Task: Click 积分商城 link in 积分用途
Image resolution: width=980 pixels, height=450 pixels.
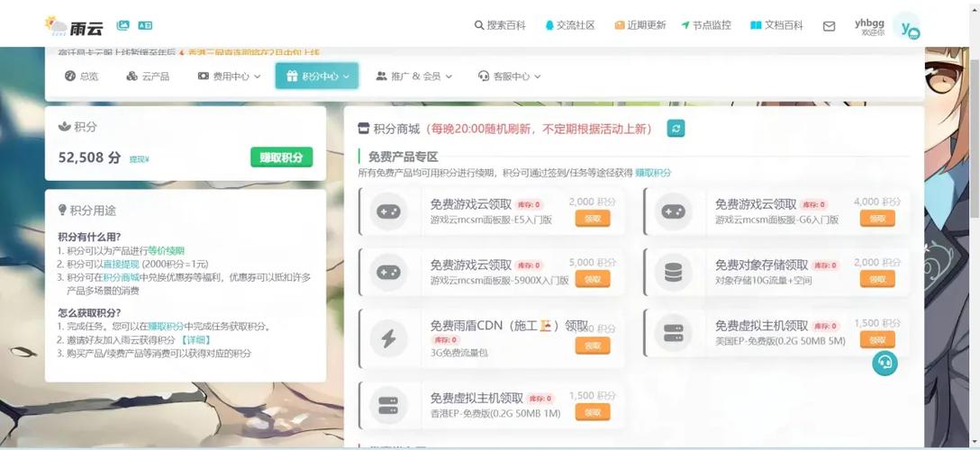Action: pyautogui.click(x=121, y=277)
